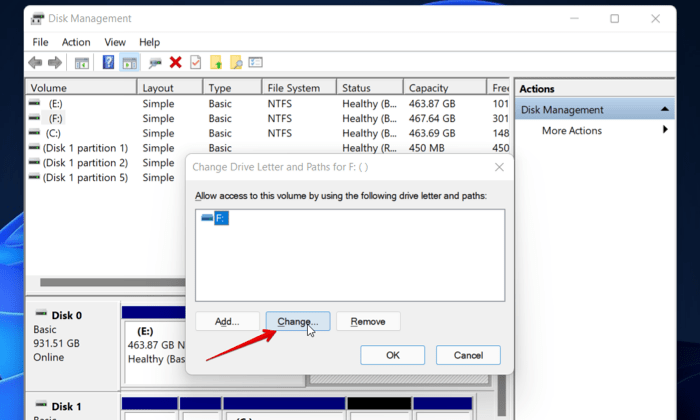Screen dimensions: 700x420
Task: Click the Forward arrow toolbar icon
Action: [x=55, y=62]
